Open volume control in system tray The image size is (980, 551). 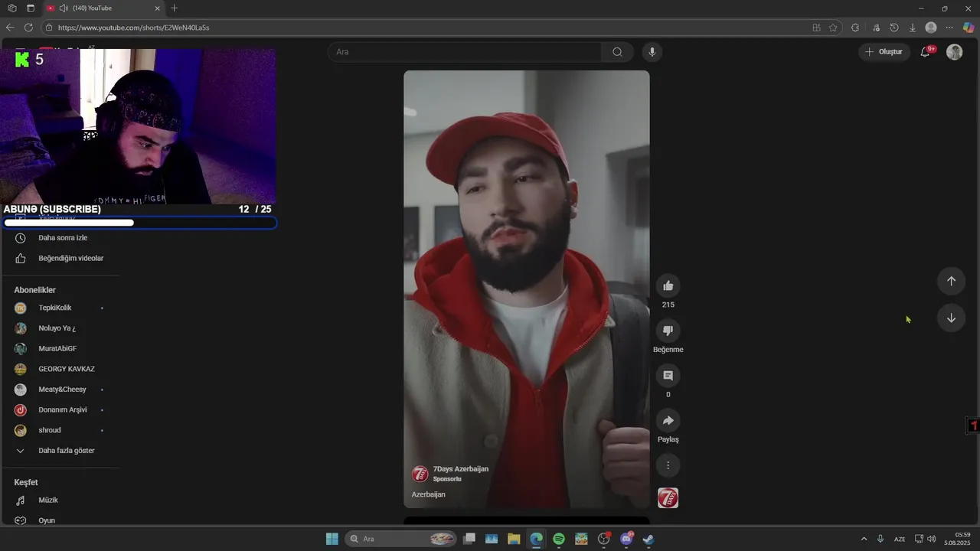tap(931, 539)
